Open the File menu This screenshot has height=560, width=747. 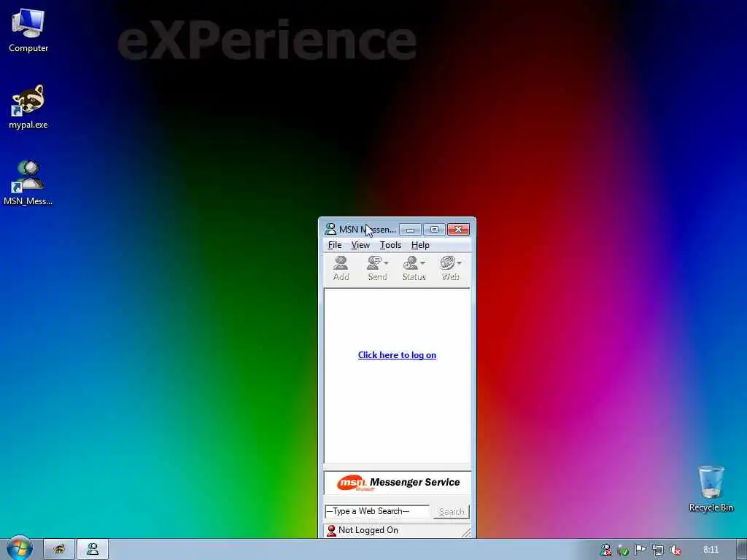335,245
